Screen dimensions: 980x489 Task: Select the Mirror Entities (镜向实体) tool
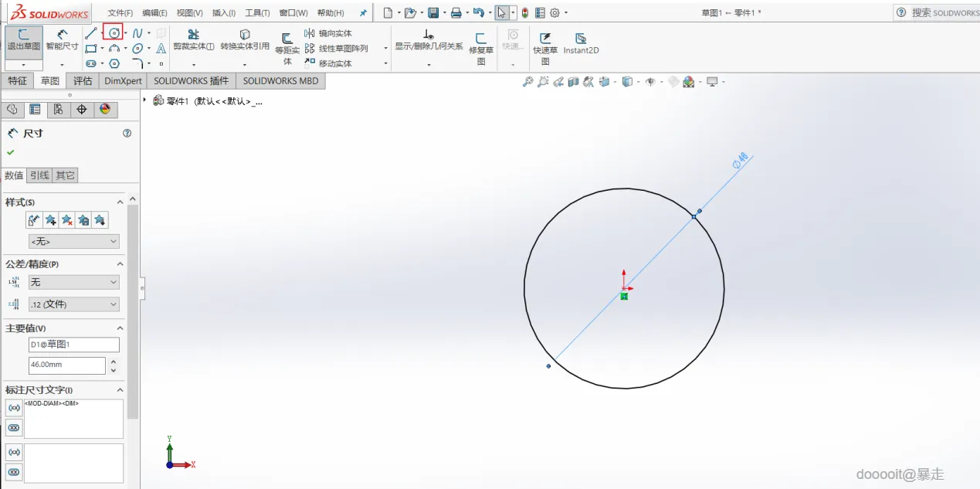pos(328,33)
